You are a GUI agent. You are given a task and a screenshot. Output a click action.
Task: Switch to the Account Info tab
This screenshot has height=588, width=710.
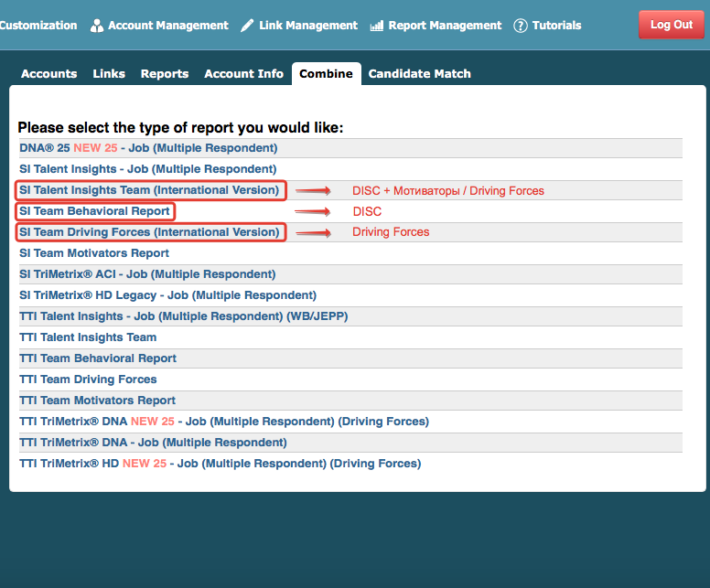pyautogui.click(x=243, y=74)
